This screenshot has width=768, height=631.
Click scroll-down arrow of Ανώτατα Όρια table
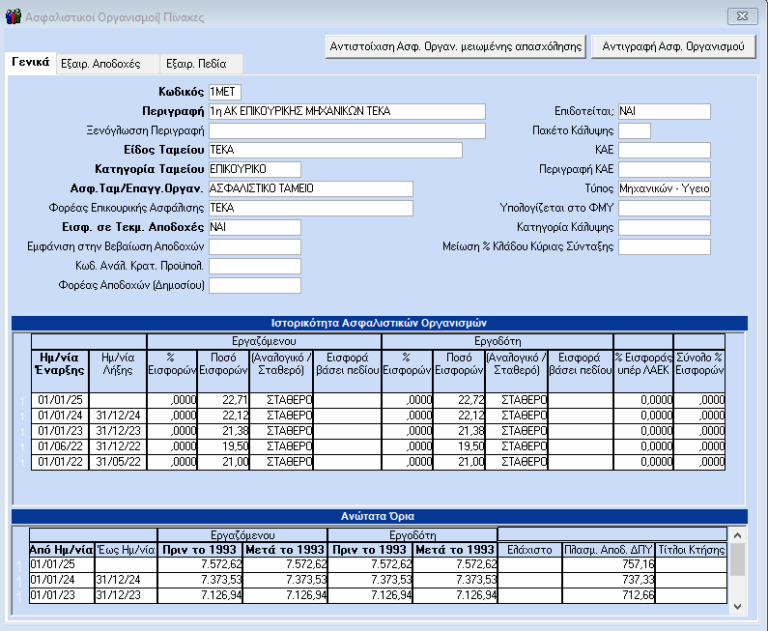(738, 606)
